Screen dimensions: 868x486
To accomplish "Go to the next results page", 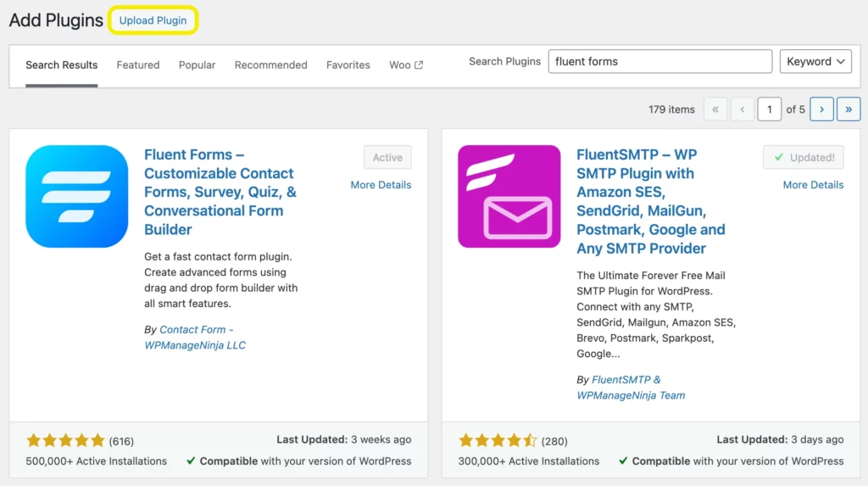I will (x=821, y=109).
